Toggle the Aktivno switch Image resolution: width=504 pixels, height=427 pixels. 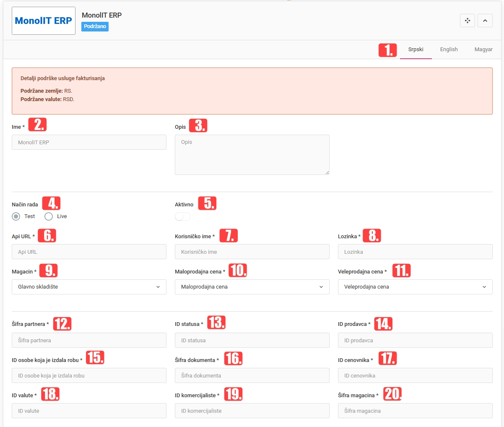pos(183,216)
